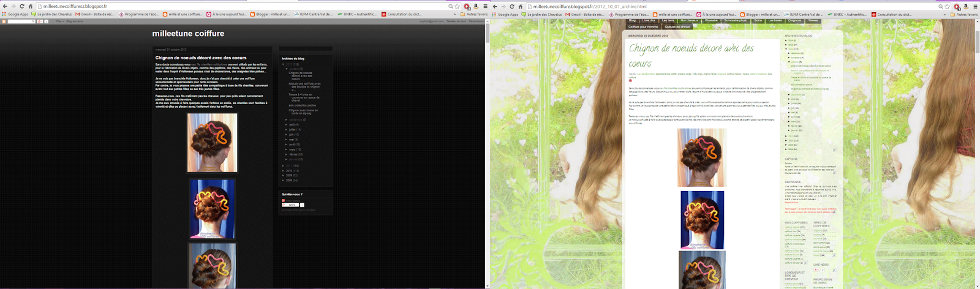Screen dimensions: 980x289
Task: Click the g+1 button in dark blog navbar
Action: 40,21
